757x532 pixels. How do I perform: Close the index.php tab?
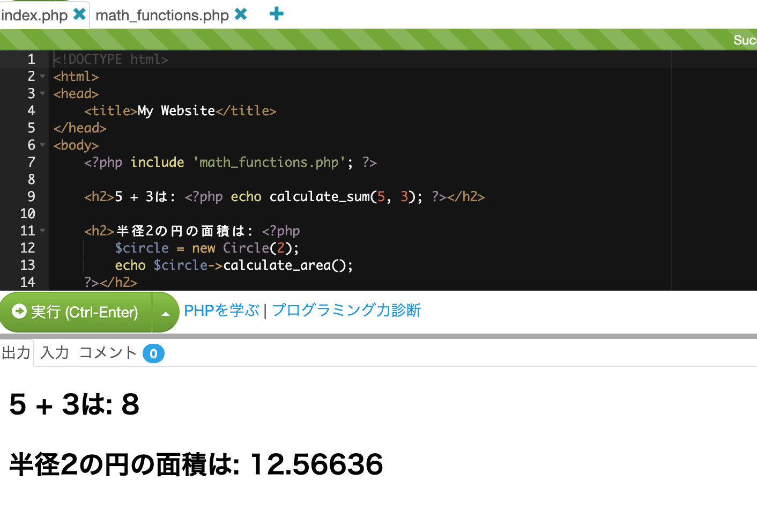[79, 14]
